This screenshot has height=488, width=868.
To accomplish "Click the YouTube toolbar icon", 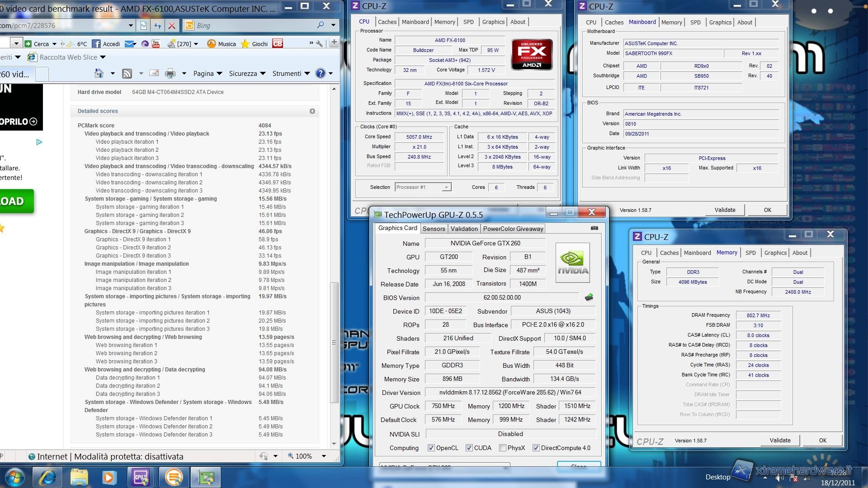I will coord(156,44).
